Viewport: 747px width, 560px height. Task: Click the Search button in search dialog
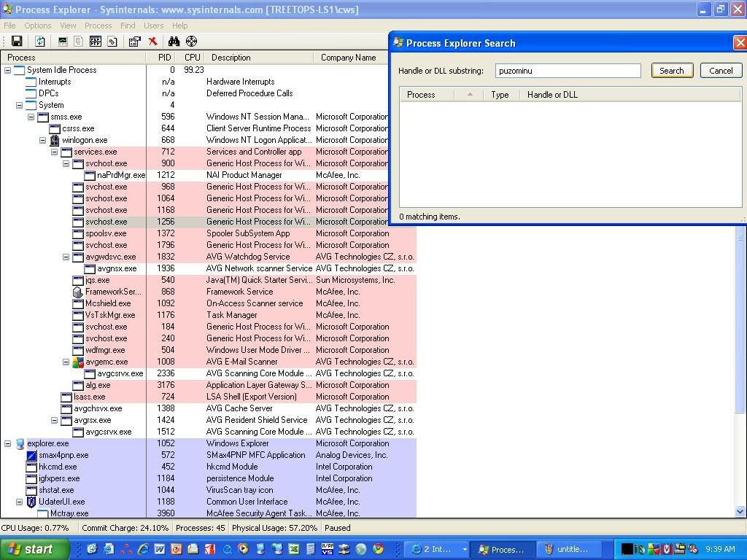pyautogui.click(x=672, y=71)
